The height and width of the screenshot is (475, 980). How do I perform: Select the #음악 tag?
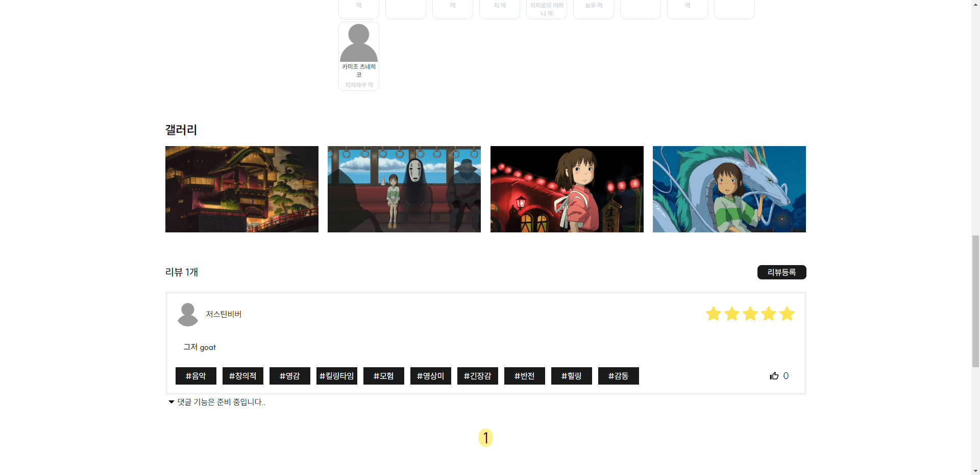tap(196, 376)
